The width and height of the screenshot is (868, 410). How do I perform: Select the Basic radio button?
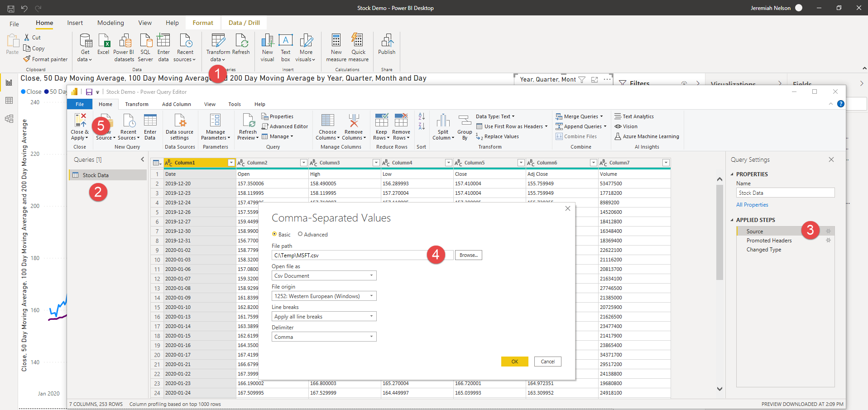(274, 234)
